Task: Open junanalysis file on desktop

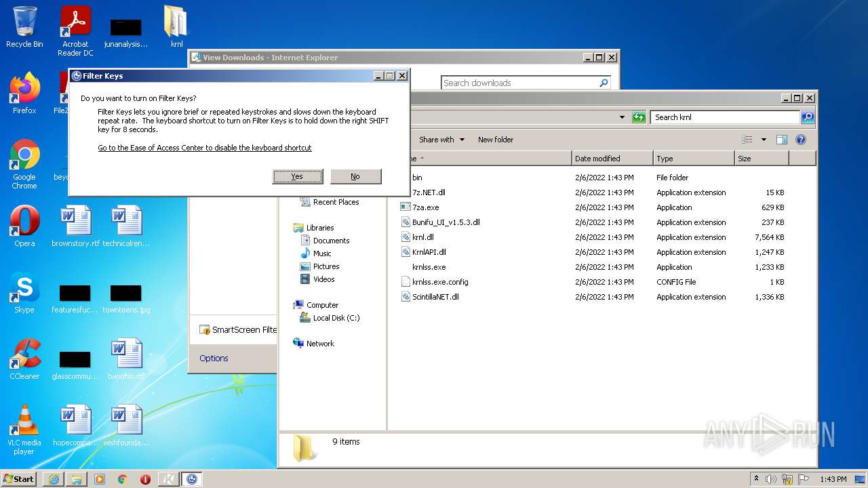Action: coord(126,33)
